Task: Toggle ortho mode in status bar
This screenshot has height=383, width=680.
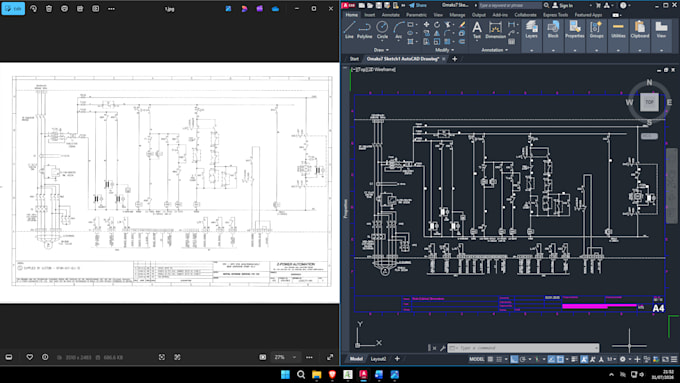Action: click(514, 359)
